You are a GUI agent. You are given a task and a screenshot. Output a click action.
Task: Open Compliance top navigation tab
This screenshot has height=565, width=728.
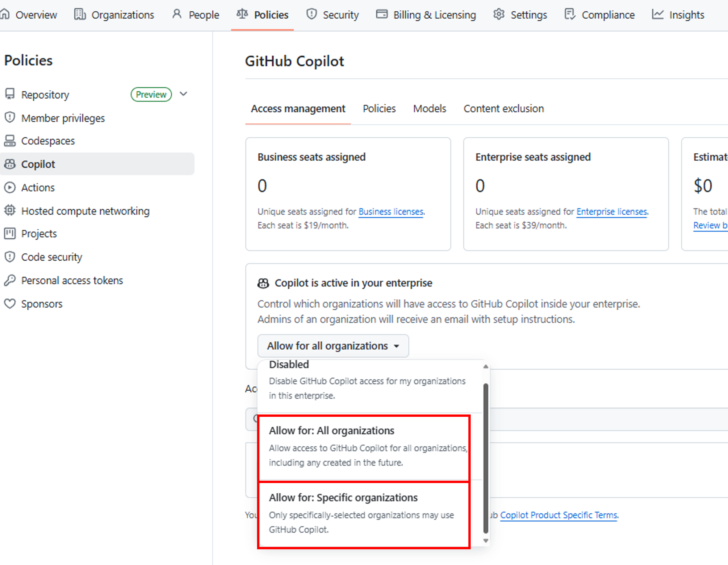tap(600, 15)
